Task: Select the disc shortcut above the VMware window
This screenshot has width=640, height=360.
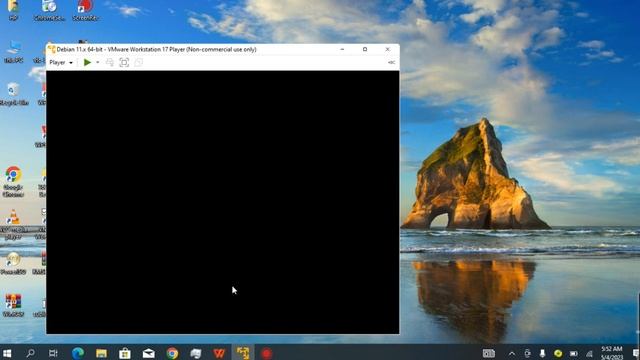Action: click(49, 11)
